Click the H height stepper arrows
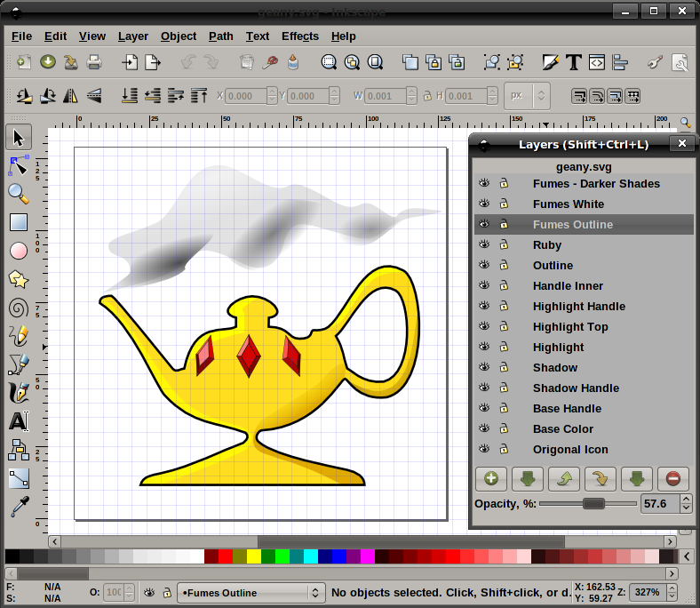Screen dimensions: 700x608 point(492,96)
